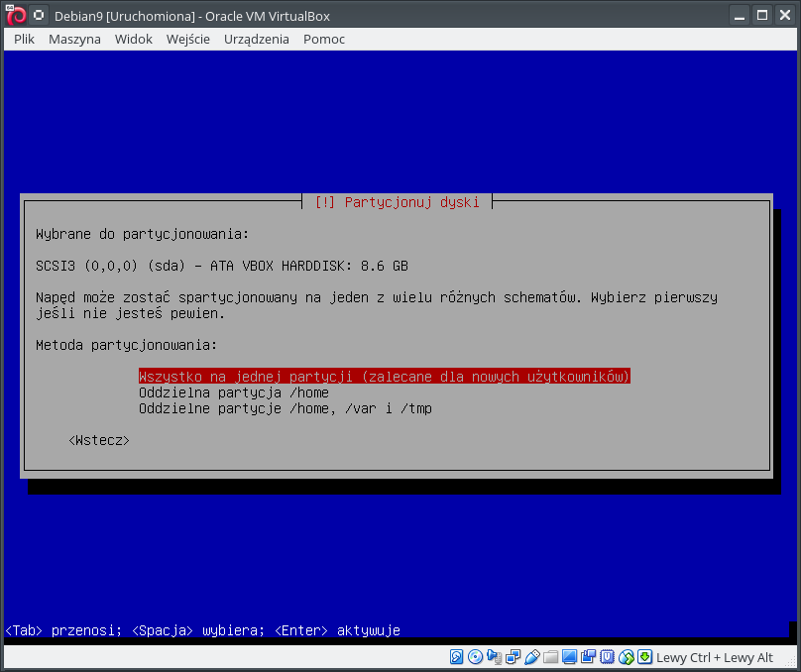Open the Plik menu

(25, 39)
